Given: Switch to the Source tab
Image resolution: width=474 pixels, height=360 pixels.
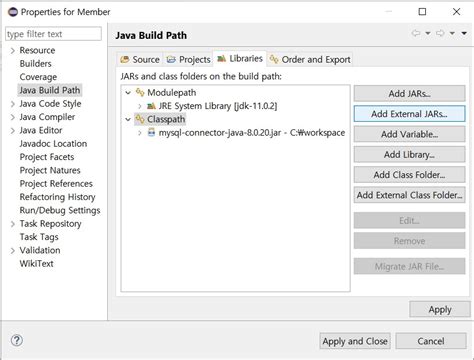Looking at the screenshot, I should (140, 60).
